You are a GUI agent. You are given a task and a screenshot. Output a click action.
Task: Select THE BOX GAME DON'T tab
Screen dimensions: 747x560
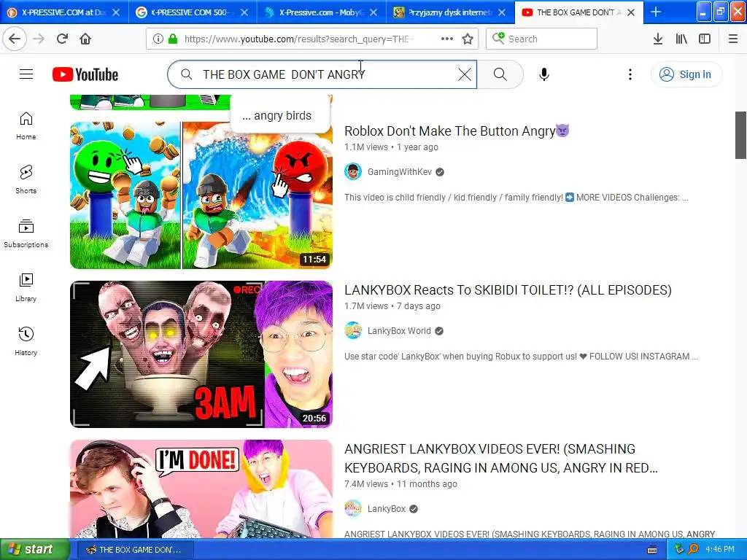click(x=578, y=12)
